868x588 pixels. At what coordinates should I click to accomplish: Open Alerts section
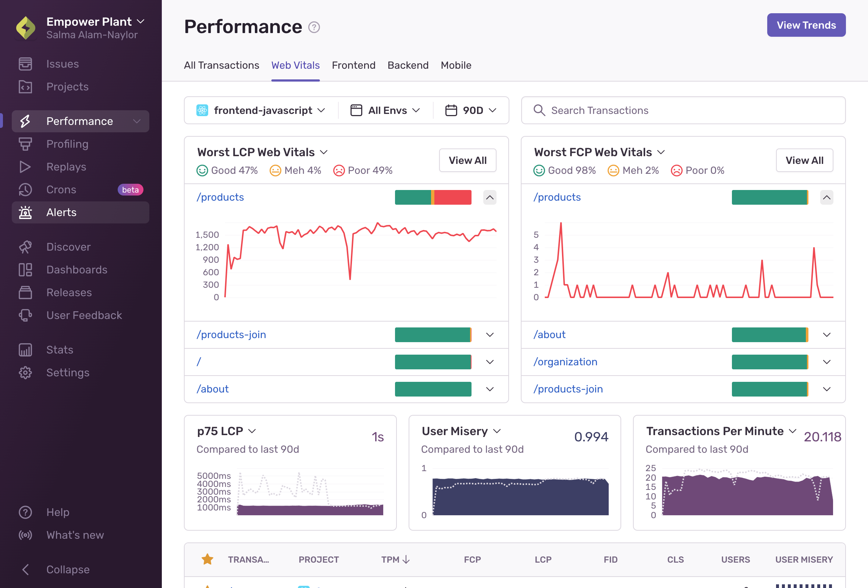tap(80, 212)
